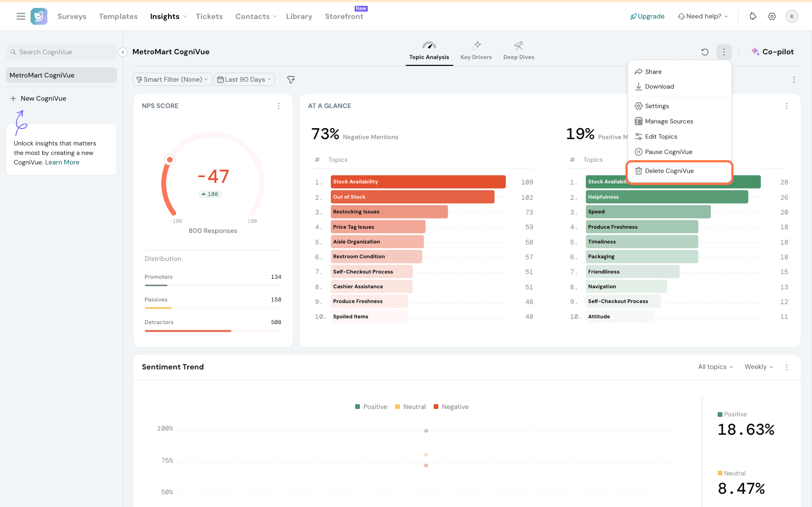Toggle the Neutral legend series
Viewport: 812px width, 507px height.
[x=410, y=407]
